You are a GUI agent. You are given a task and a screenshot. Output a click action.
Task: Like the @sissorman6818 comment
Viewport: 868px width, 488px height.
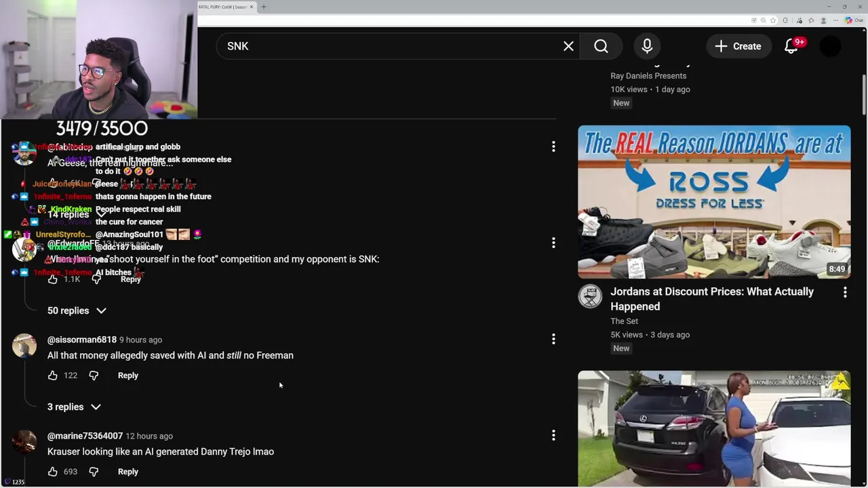[x=53, y=375]
